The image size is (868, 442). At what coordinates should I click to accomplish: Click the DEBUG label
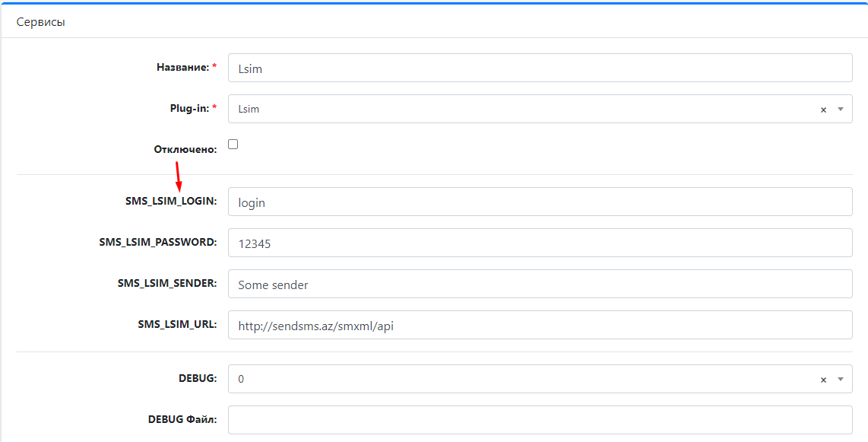(x=198, y=378)
